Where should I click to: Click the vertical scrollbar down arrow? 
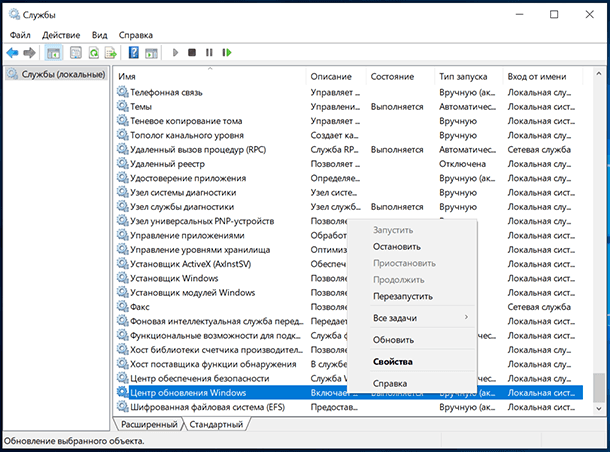(599, 408)
